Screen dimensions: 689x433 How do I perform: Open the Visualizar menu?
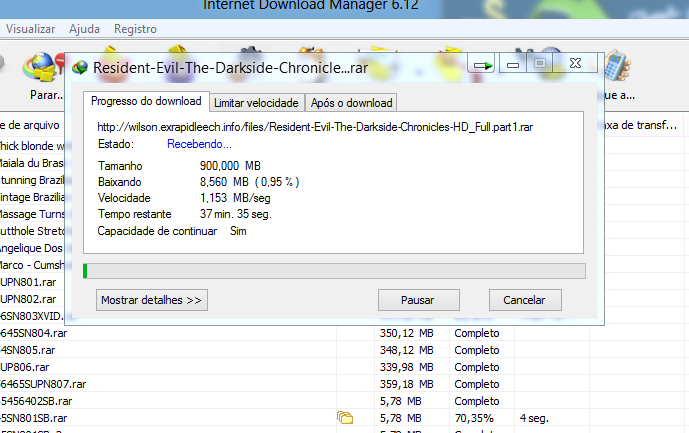[x=30, y=29]
